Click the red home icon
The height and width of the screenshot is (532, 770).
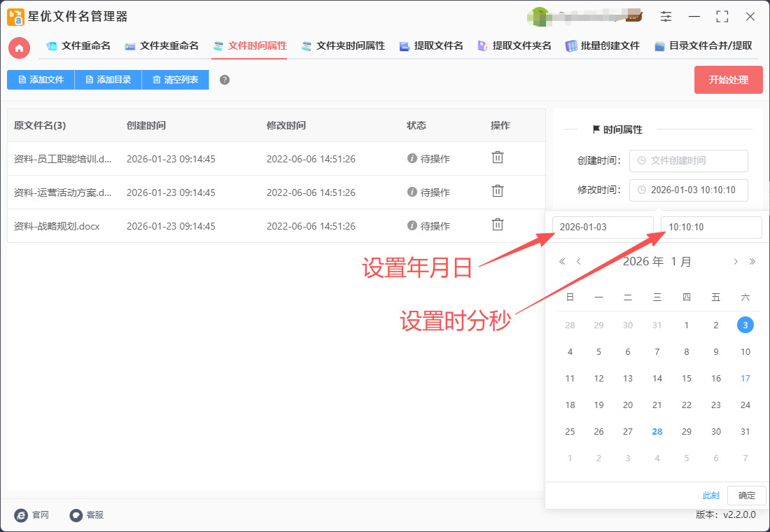point(19,48)
